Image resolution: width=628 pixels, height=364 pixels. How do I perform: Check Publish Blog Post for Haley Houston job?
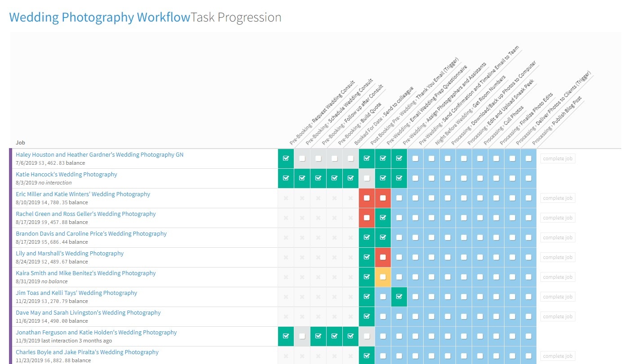coord(528,158)
